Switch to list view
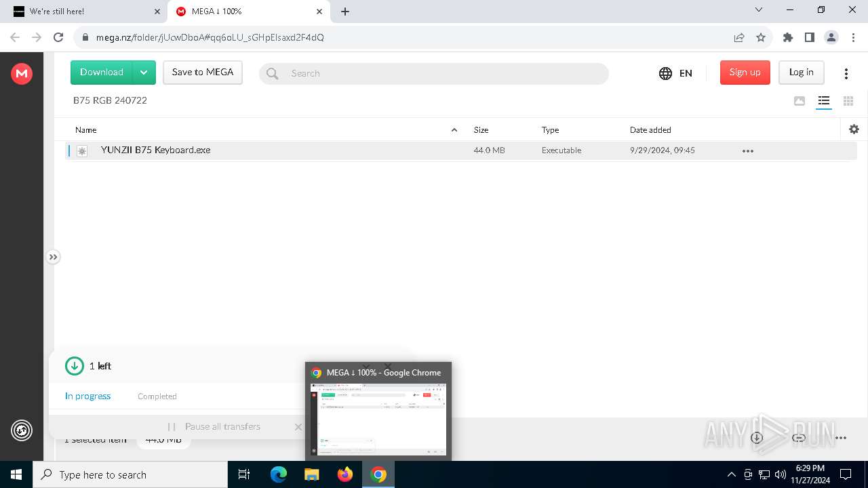 pyautogui.click(x=823, y=101)
